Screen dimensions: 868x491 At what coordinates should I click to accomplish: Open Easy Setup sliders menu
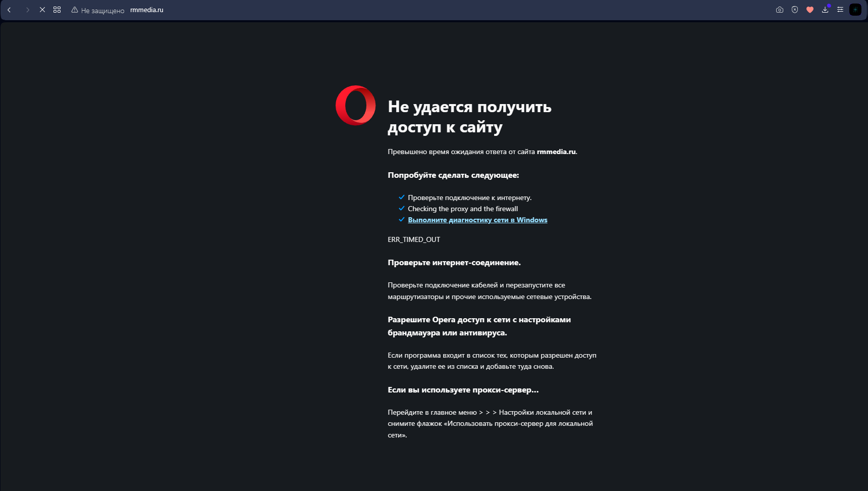tap(840, 10)
